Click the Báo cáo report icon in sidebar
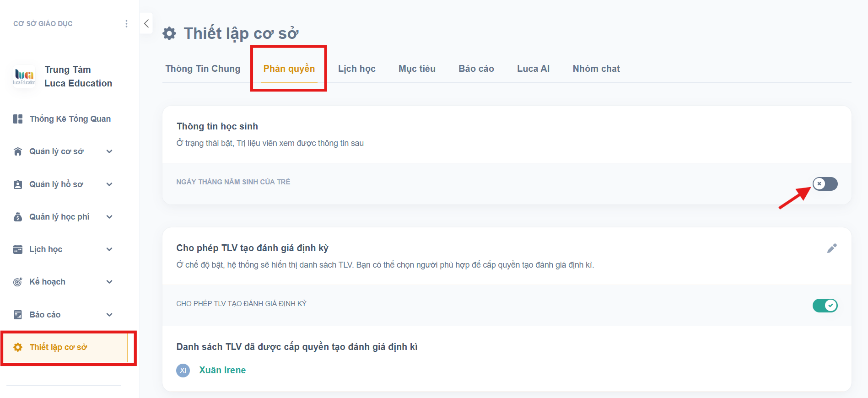This screenshot has width=868, height=398. pyautogui.click(x=18, y=315)
